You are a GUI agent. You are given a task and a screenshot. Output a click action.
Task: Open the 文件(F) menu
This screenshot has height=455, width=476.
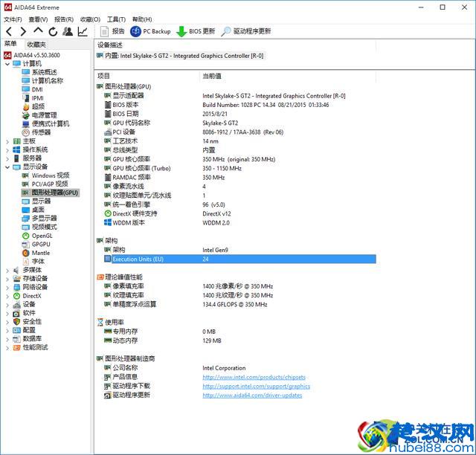[13, 19]
